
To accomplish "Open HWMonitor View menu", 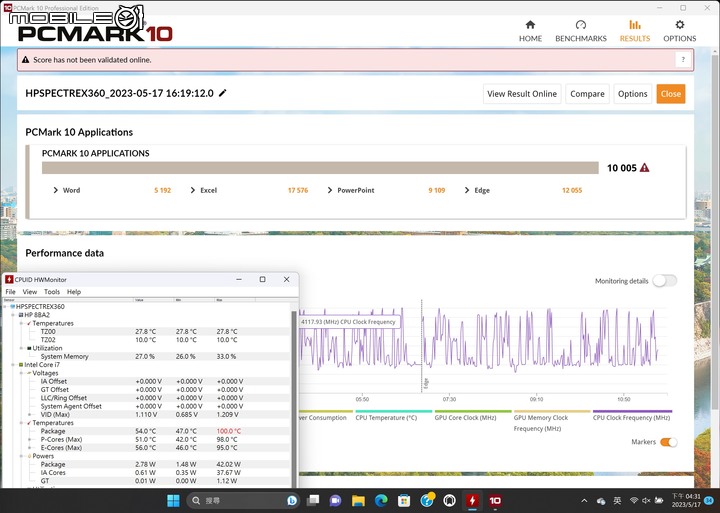I will (x=30, y=292).
